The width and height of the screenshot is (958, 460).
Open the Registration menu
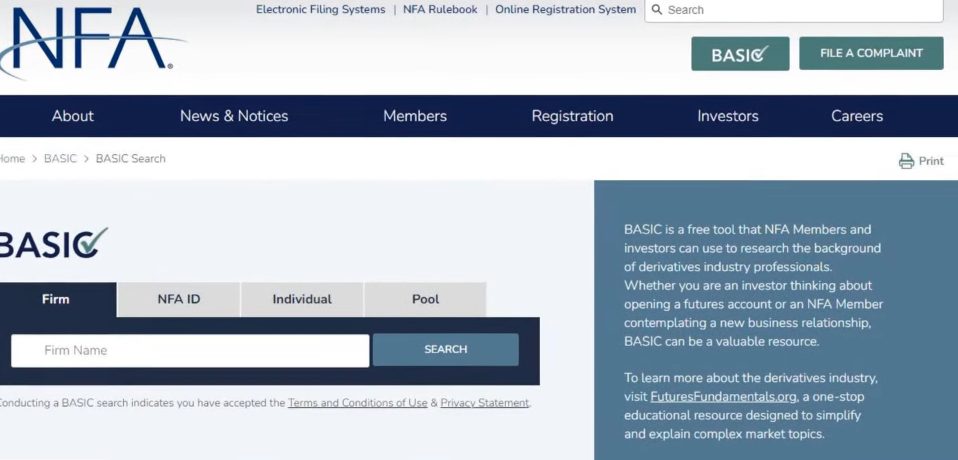[x=572, y=116]
